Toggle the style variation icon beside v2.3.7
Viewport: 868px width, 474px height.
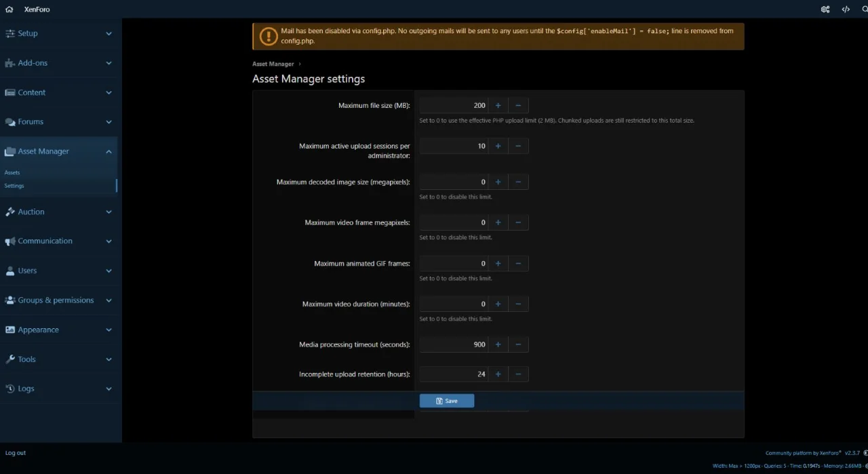pos(865,453)
